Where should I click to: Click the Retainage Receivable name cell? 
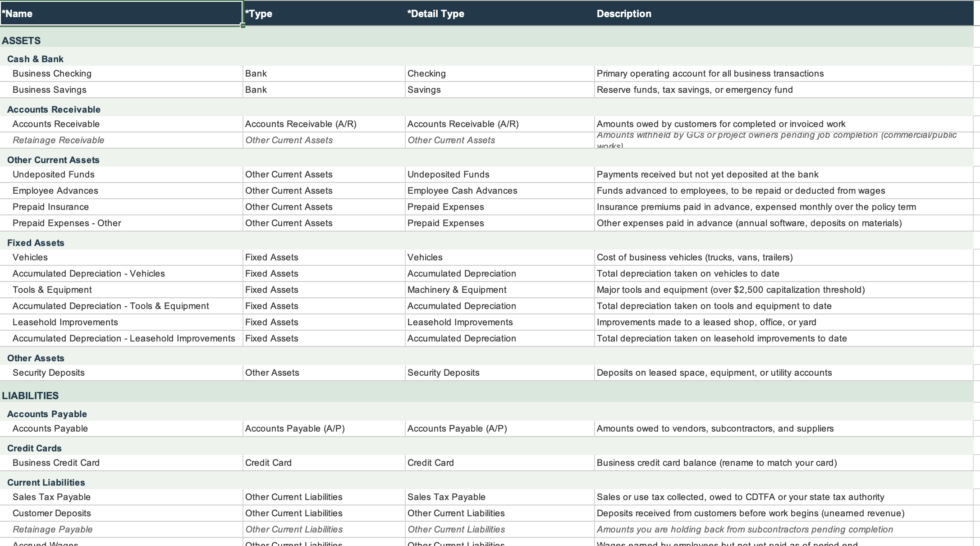[x=121, y=140]
